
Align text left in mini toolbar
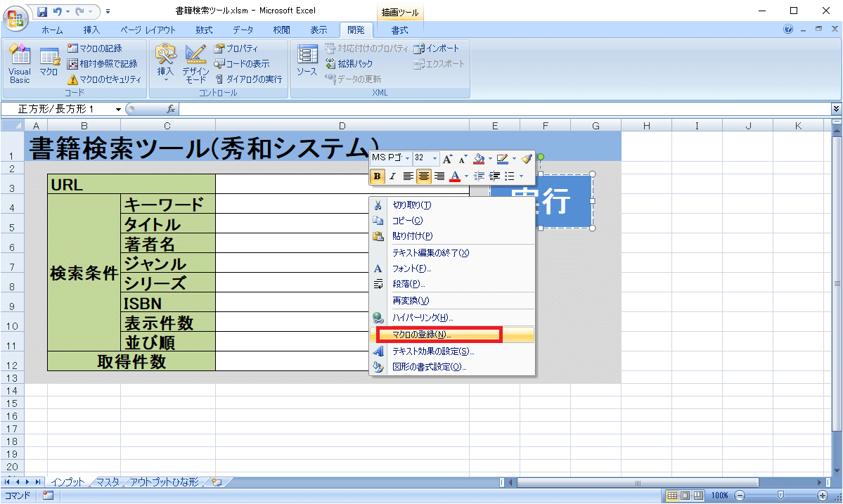tap(408, 176)
